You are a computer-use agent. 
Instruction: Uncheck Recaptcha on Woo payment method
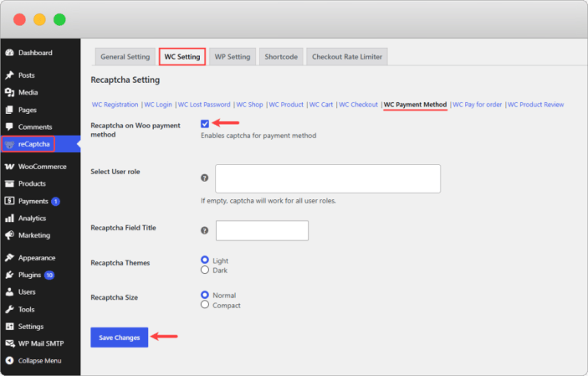click(x=205, y=124)
